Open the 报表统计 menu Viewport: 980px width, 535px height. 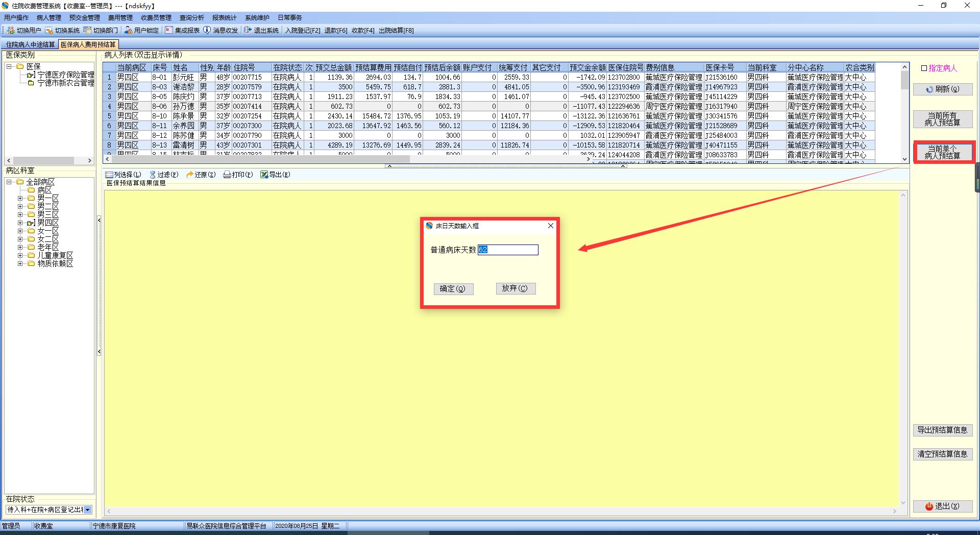[x=225, y=18]
